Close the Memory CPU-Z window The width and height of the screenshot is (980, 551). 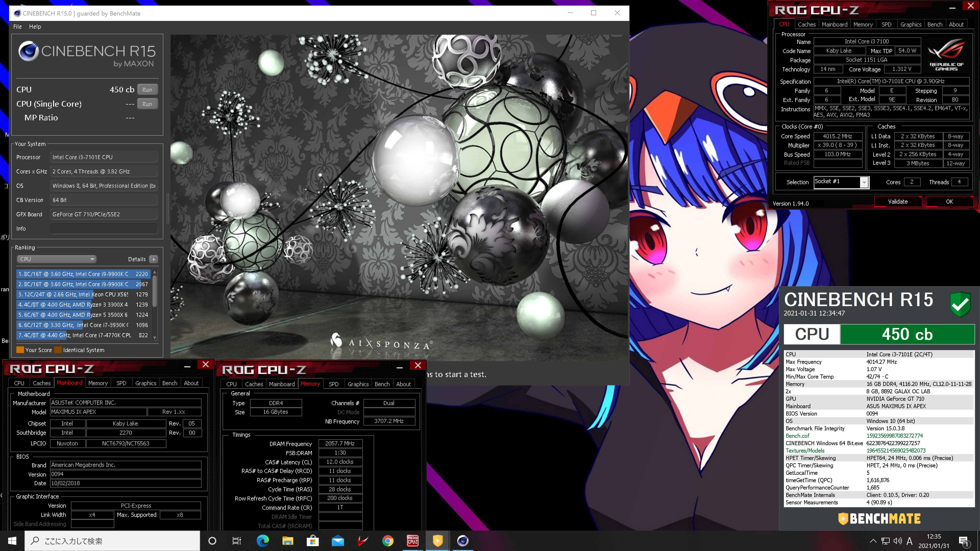pyautogui.click(x=418, y=366)
